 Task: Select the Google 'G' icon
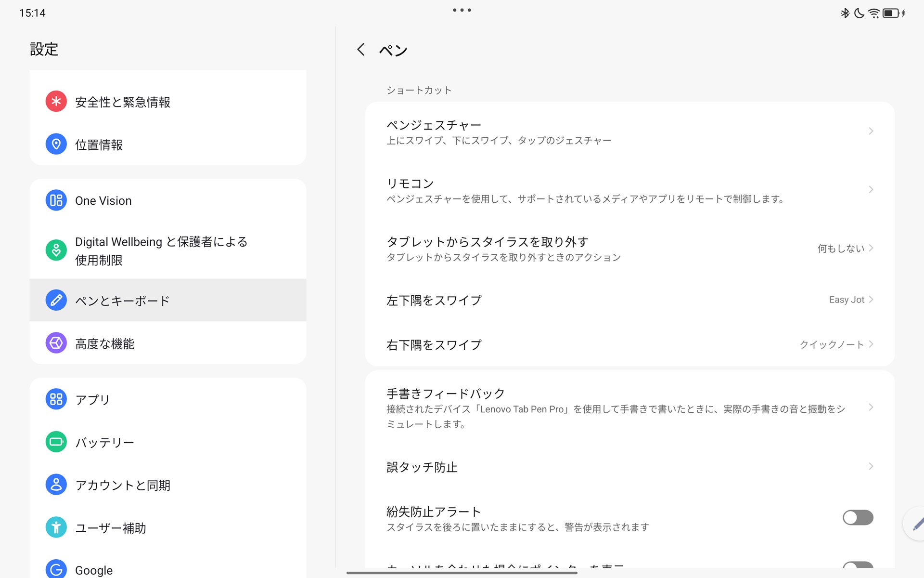tap(56, 569)
